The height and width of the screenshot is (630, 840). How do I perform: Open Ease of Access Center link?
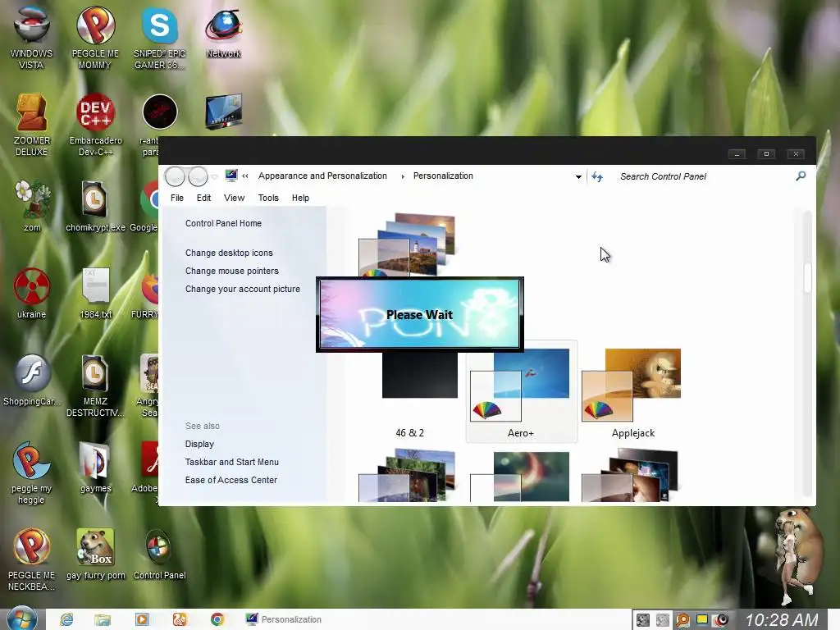coord(231,481)
